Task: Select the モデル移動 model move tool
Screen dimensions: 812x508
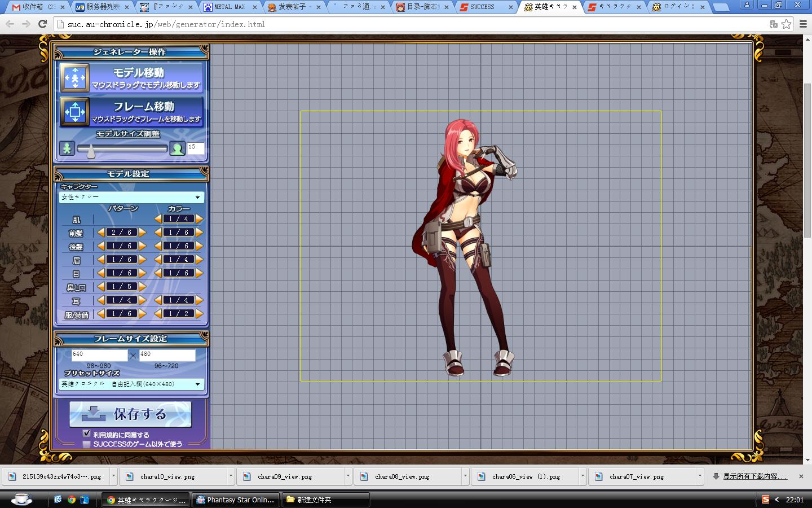Action: point(131,77)
